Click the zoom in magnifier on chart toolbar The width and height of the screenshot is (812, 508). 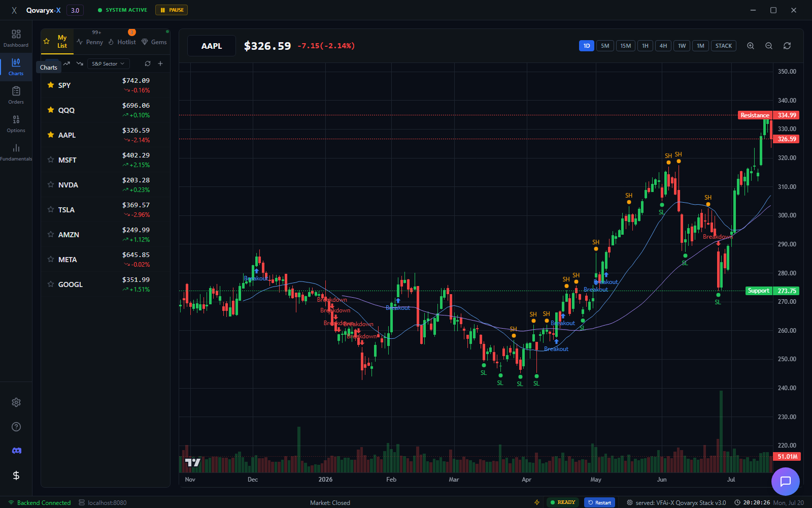click(751, 46)
